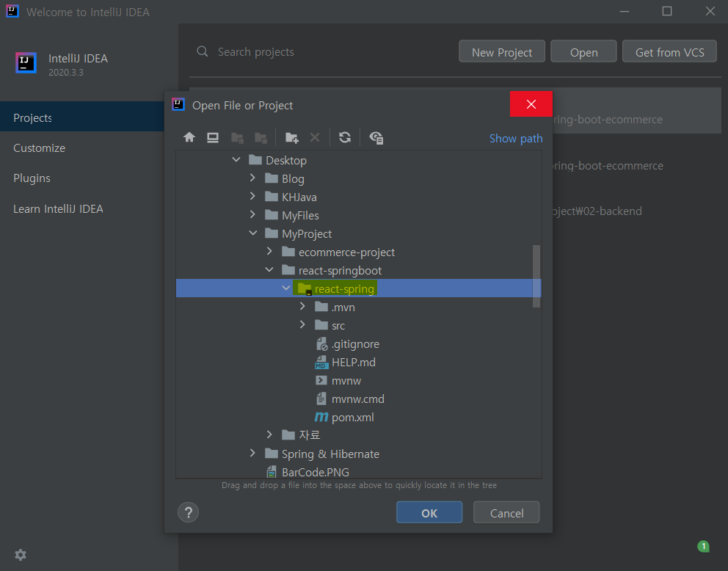
Task: Select the mvnw script file
Action: coord(338,381)
